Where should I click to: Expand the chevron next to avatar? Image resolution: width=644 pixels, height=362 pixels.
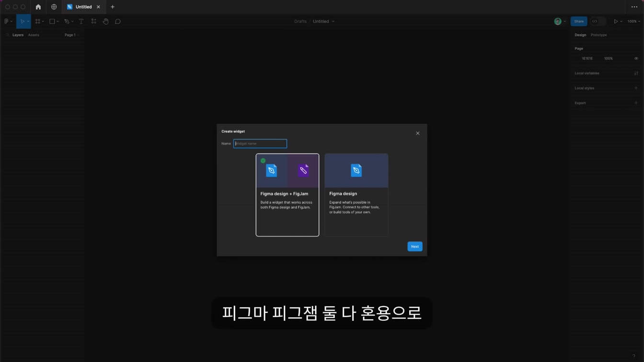564,22
